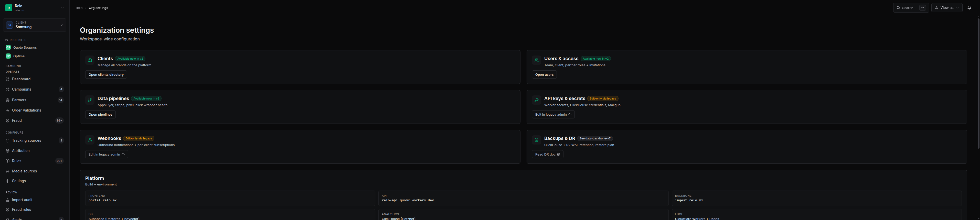Click Open users button

coord(545,75)
